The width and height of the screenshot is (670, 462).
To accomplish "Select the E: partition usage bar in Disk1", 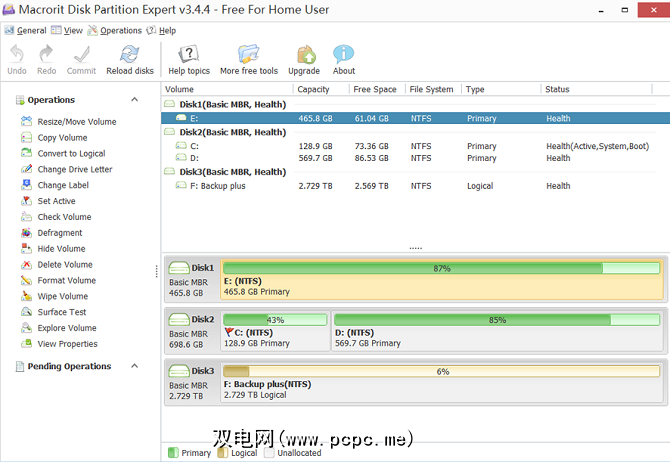I will pyautogui.click(x=441, y=268).
